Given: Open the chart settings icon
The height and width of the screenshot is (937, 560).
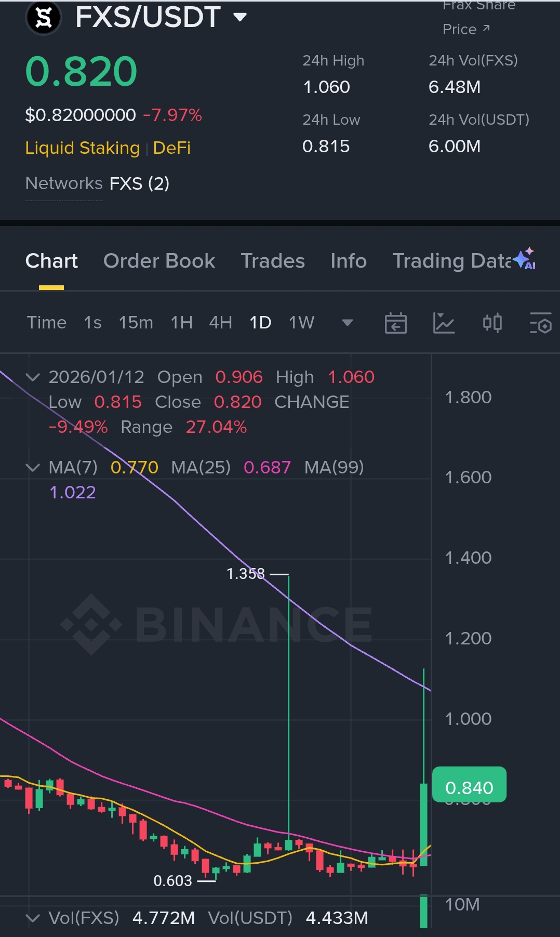Looking at the screenshot, I should (540, 323).
